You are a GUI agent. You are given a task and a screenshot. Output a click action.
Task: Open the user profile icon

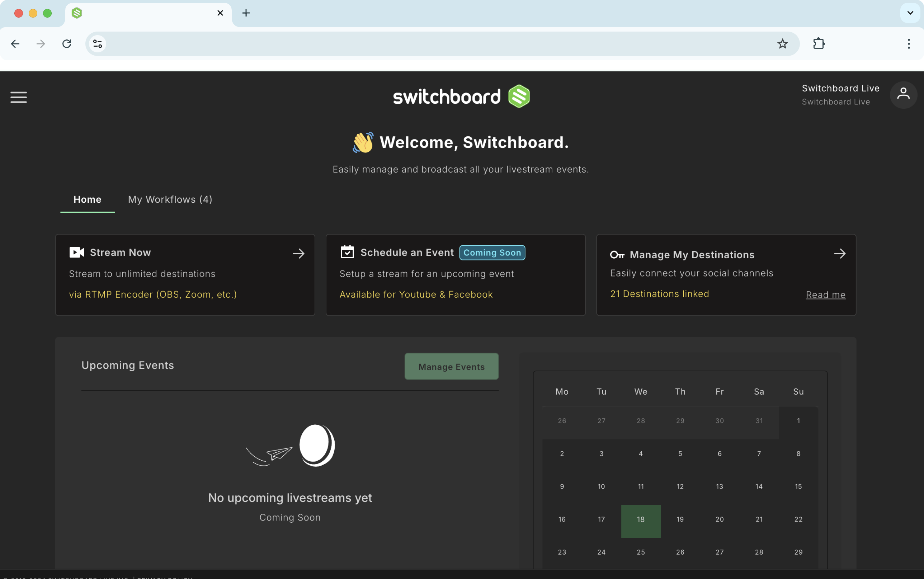click(903, 95)
